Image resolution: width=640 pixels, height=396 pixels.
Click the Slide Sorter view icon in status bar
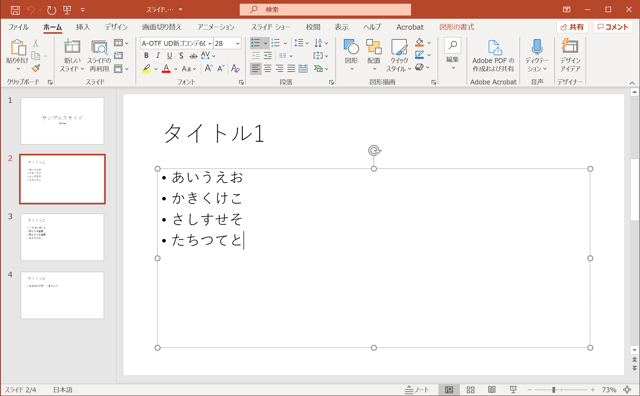coord(471,390)
